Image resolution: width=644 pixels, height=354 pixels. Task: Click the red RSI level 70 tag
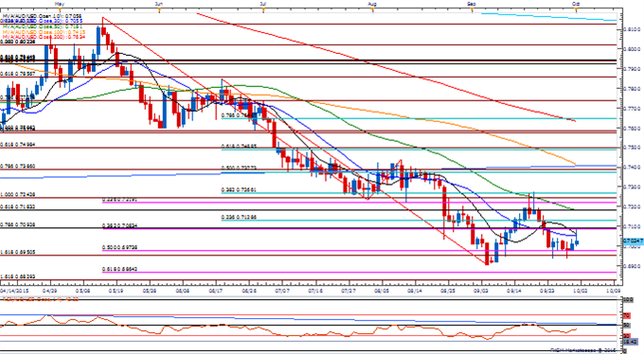click(x=627, y=315)
